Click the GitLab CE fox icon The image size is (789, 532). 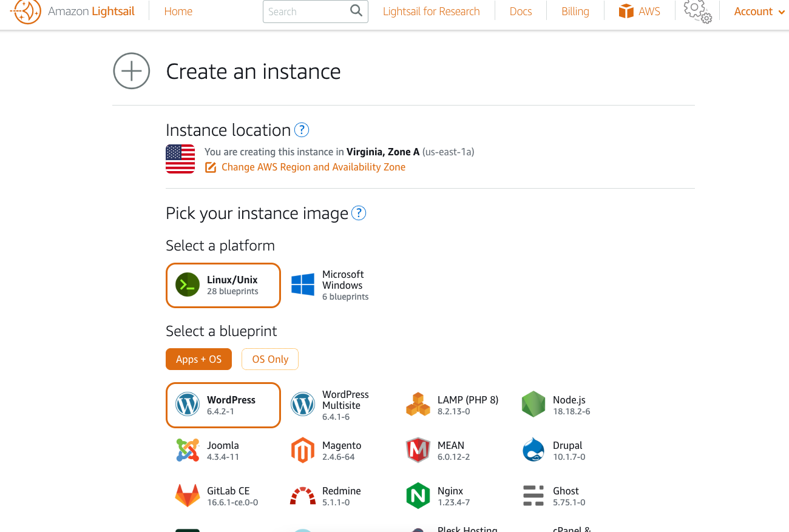[x=188, y=496]
